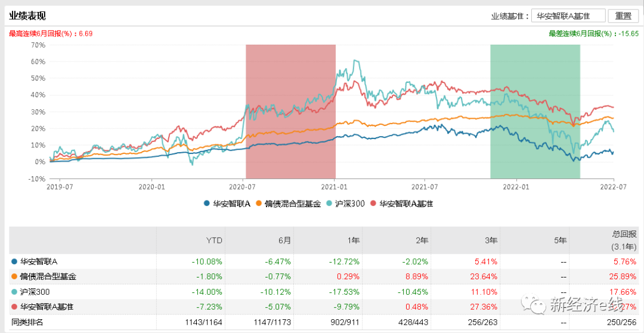
Task: Click the blue bullet in 华安智联A table row
Action: coord(14,261)
